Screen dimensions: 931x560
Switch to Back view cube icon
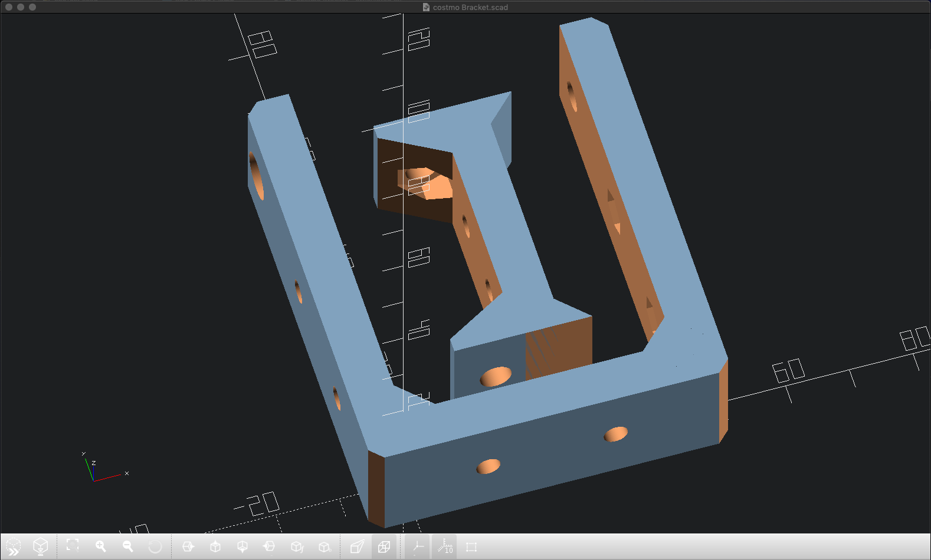coord(324,546)
